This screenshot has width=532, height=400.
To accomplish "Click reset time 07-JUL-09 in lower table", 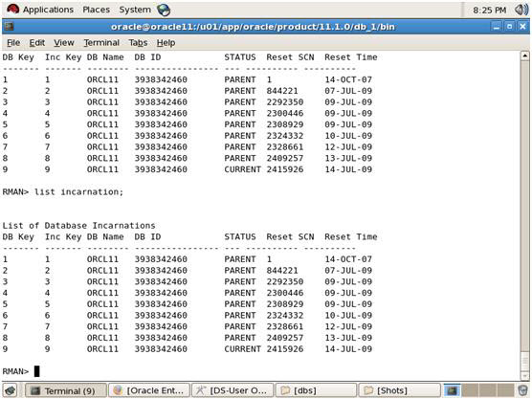I will 348,271.
